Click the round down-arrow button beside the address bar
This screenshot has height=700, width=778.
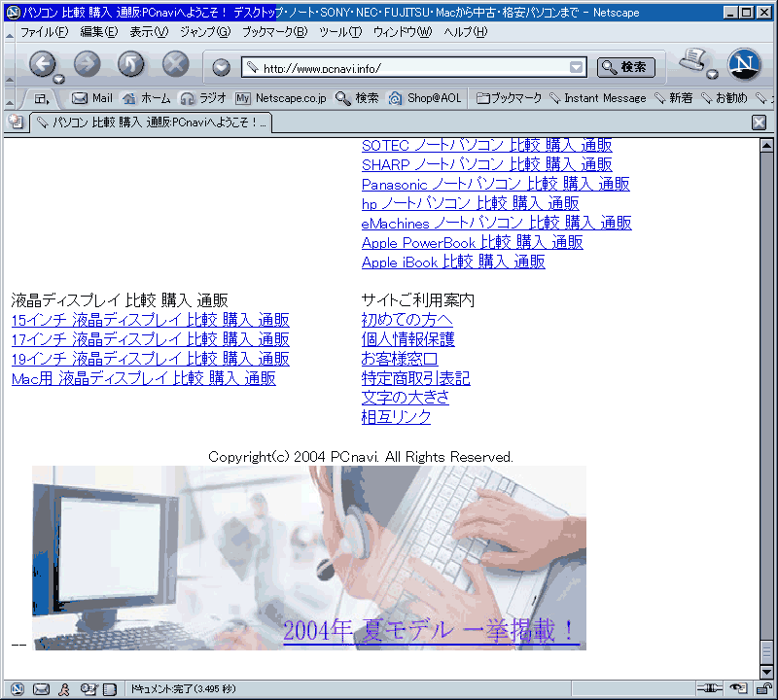221,67
